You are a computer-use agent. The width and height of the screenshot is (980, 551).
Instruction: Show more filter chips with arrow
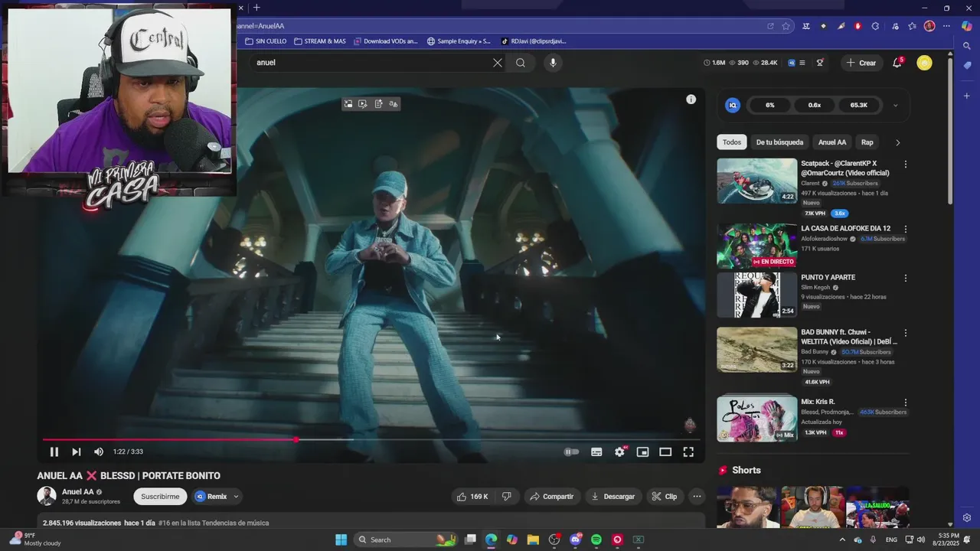pyautogui.click(x=897, y=142)
